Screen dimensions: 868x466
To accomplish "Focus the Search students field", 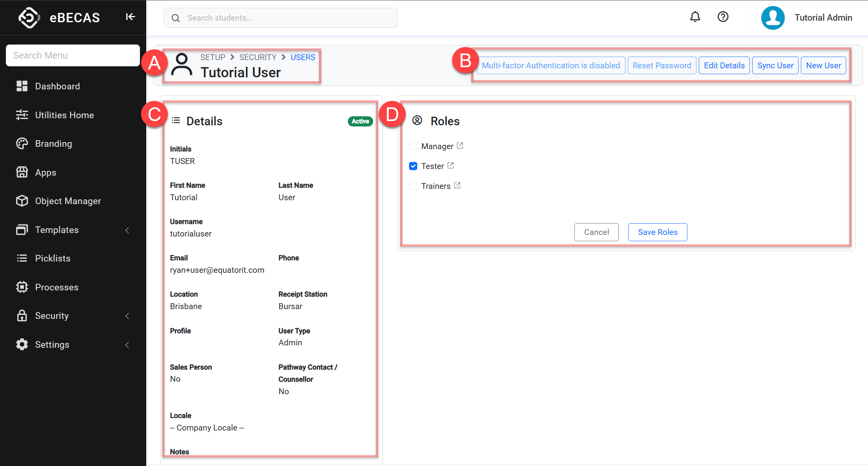I will click(281, 18).
